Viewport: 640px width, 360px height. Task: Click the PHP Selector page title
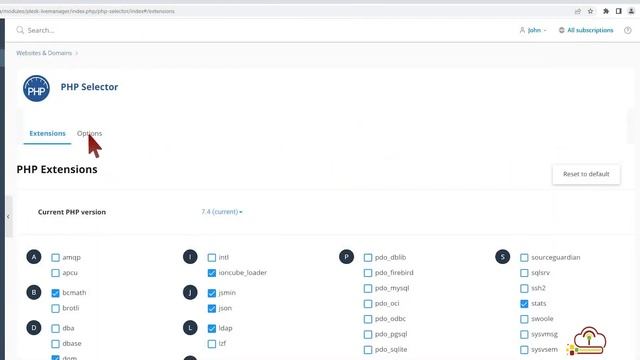[x=89, y=87]
